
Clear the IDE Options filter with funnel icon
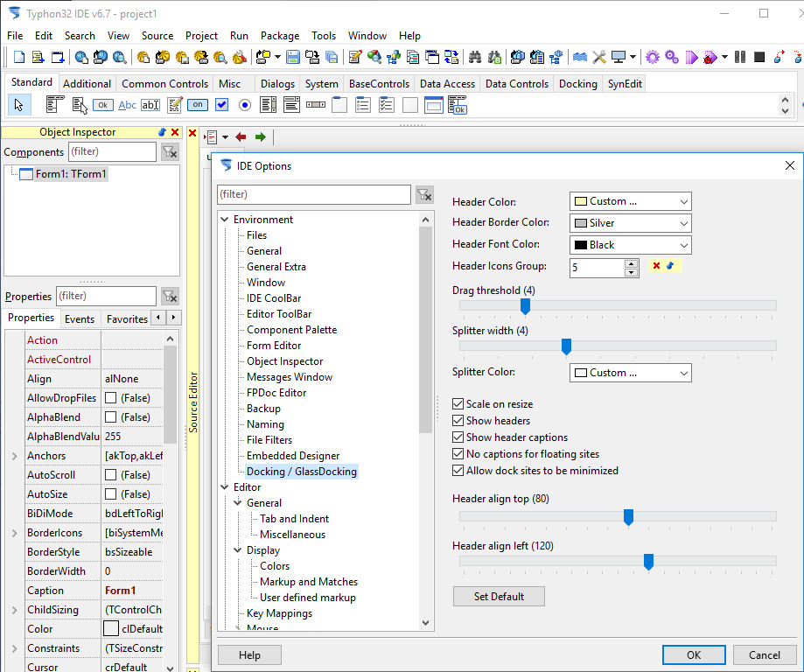tap(424, 194)
